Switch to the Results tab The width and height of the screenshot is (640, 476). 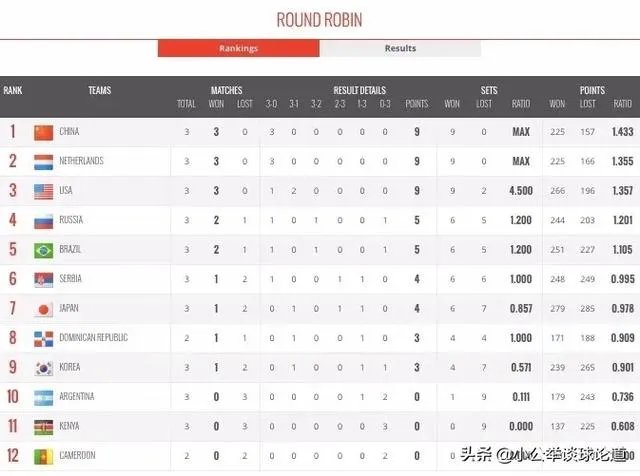(400, 48)
